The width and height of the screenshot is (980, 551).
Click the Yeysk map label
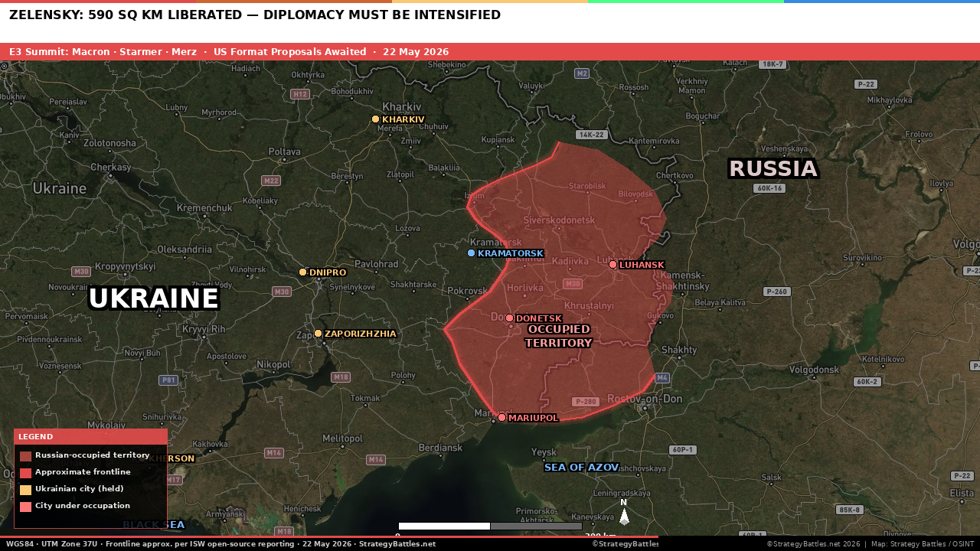544,452
